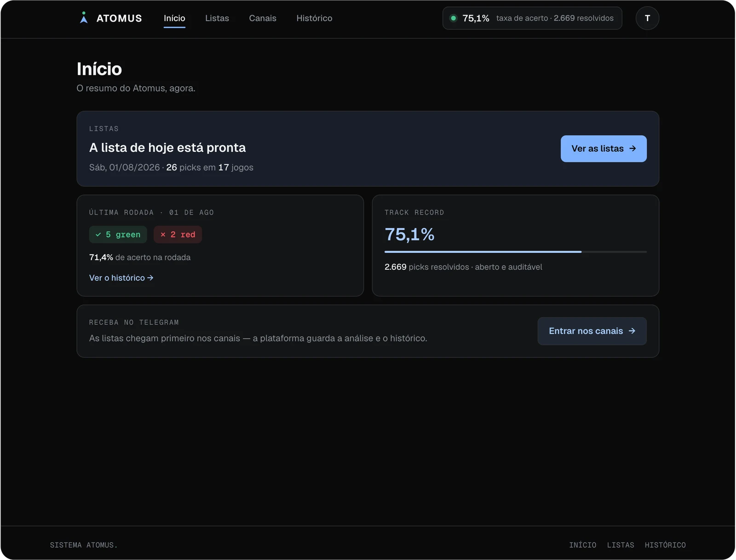Screen dimensions: 736x560
Task: Click O resumo do Atomus, agora. subtitle
Action: coord(136,88)
